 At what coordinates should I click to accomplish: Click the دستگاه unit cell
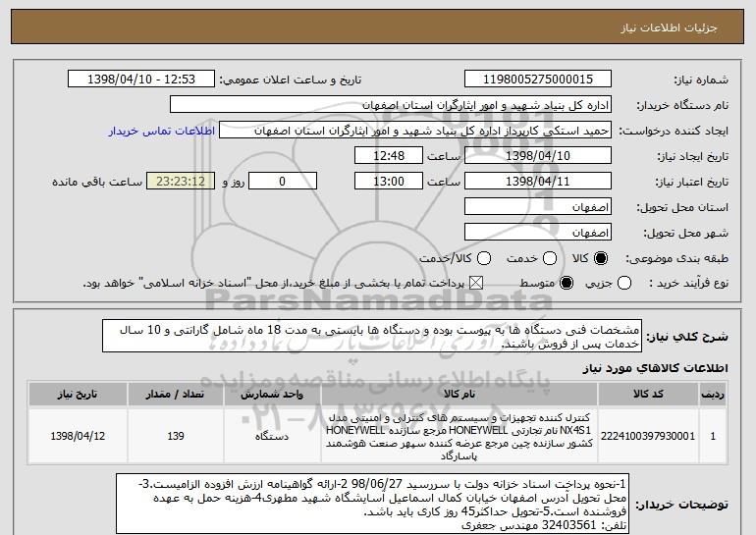click(x=272, y=436)
